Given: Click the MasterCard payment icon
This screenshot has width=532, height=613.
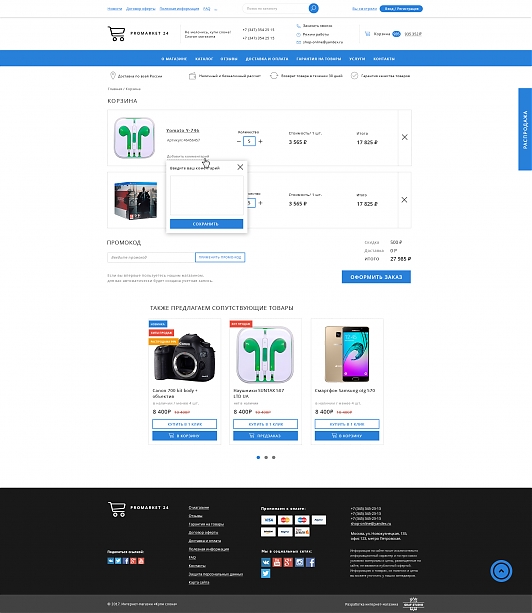Looking at the screenshot, I should pos(285,520).
